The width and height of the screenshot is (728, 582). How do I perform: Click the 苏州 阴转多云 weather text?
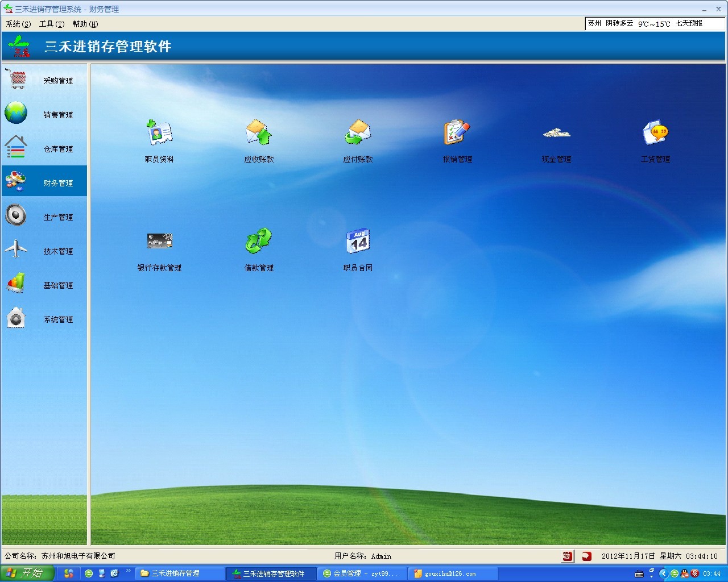[610, 23]
